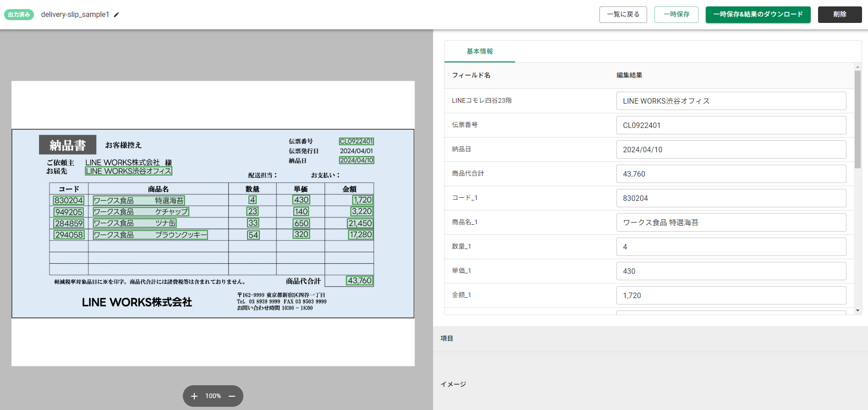Click the 編集結果 column header
Viewport: 868px width, 410px height.
coord(629,75)
